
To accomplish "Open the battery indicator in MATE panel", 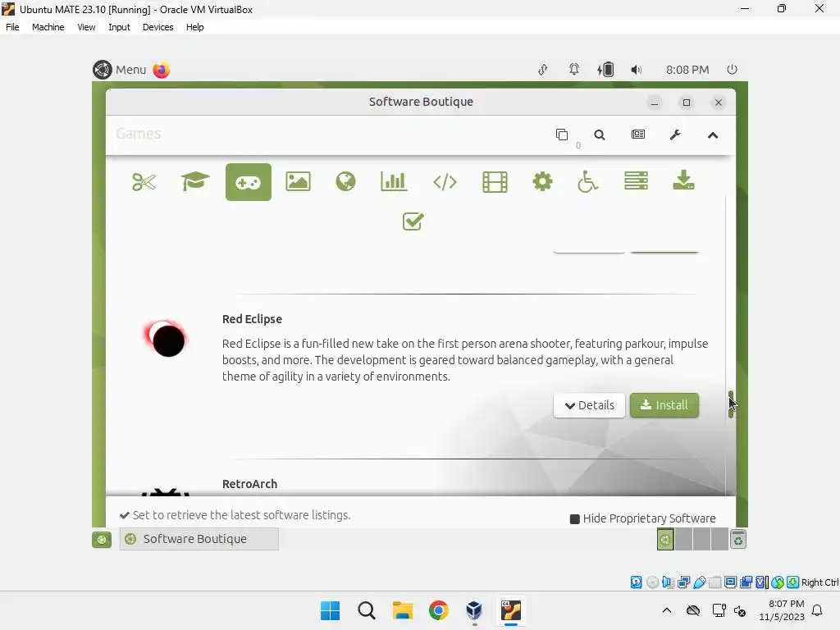I will pos(605,70).
